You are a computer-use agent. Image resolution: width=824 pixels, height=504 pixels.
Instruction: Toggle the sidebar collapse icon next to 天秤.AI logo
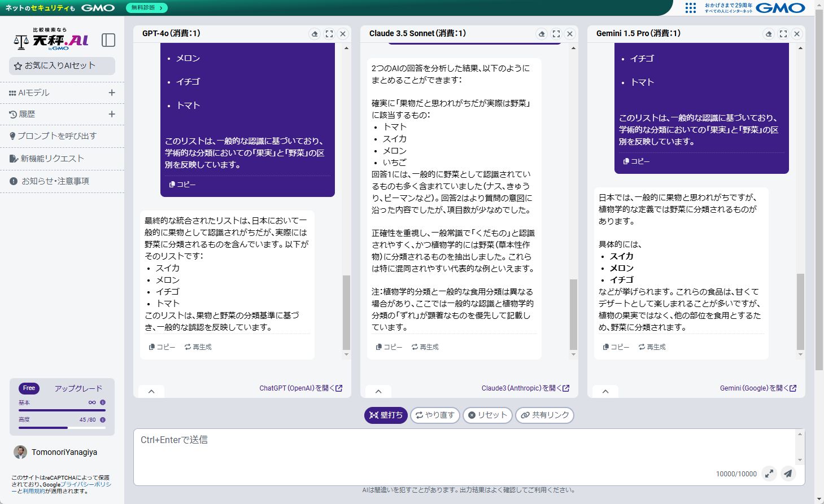(108, 40)
